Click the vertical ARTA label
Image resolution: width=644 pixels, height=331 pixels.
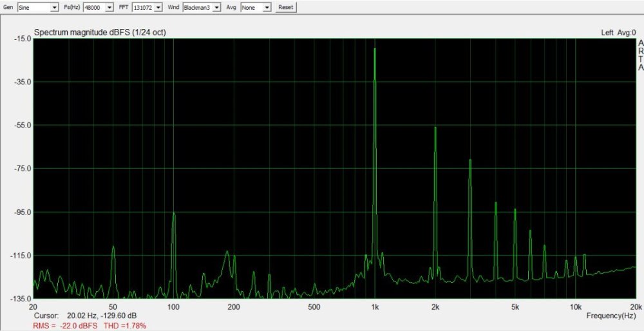[640, 55]
